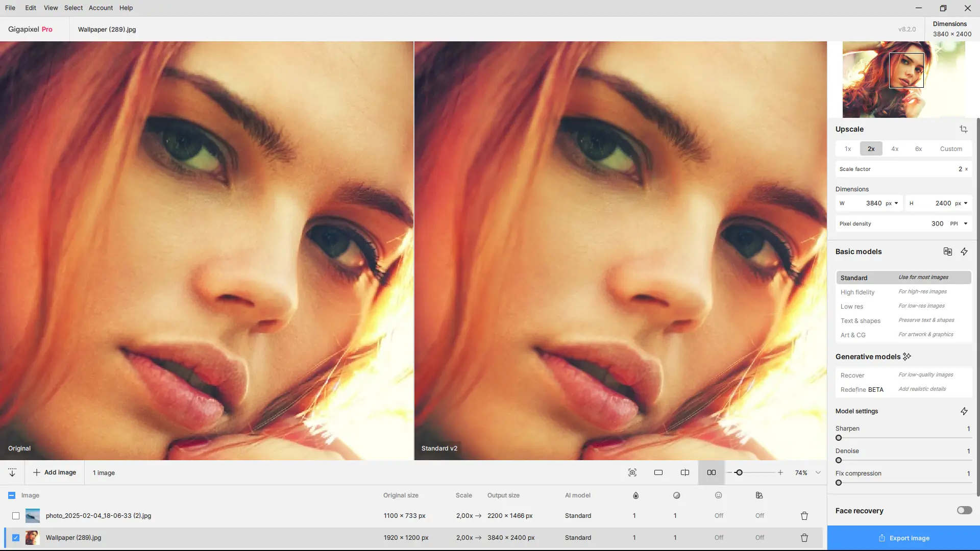Click the Add image button
980x551 pixels.
click(55, 472)
